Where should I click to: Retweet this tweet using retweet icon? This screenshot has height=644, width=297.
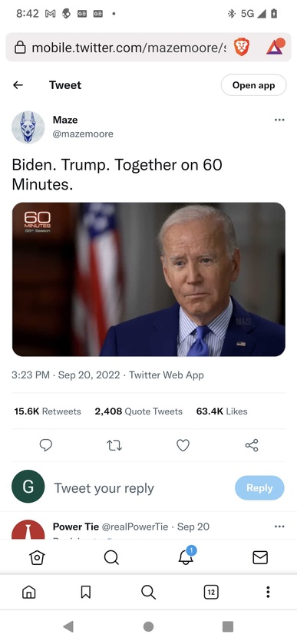pos(114,445)
